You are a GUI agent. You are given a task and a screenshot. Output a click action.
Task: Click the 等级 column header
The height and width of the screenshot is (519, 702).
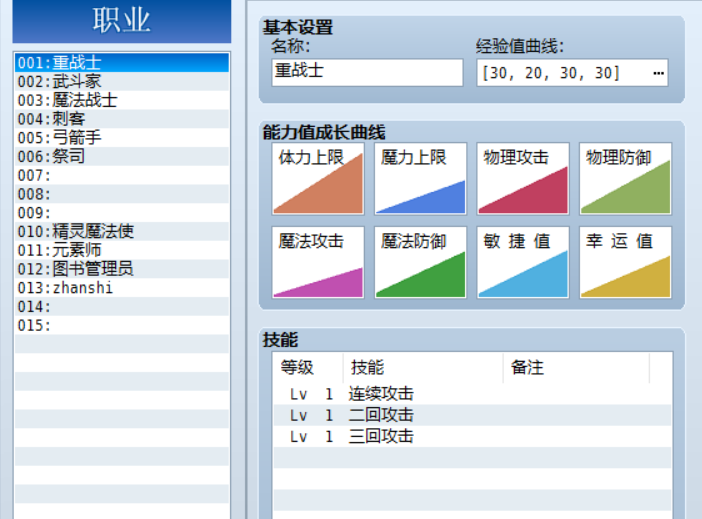308,368
